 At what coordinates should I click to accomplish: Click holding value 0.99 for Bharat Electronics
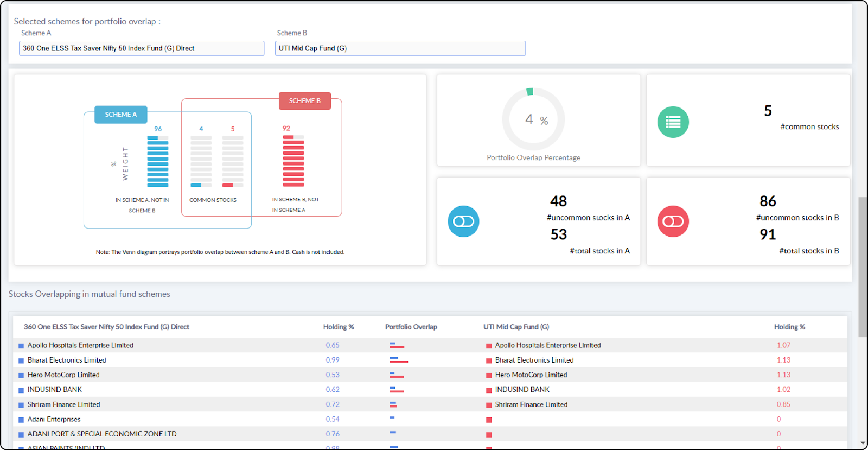click(x=333, y=360)
